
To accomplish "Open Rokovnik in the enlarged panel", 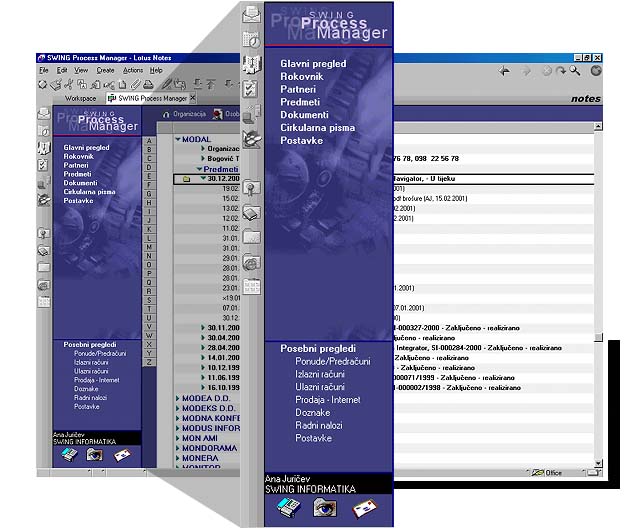I will [302, 77].
